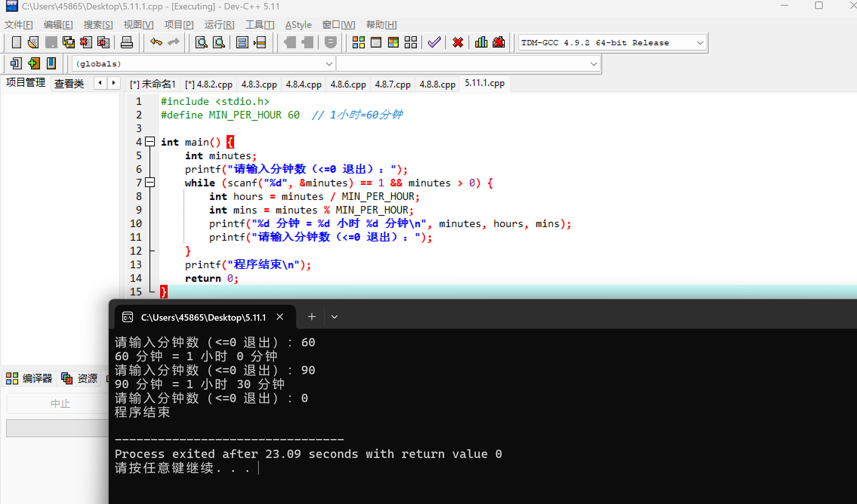Click the Undo arrow icon

coord(156,42)
